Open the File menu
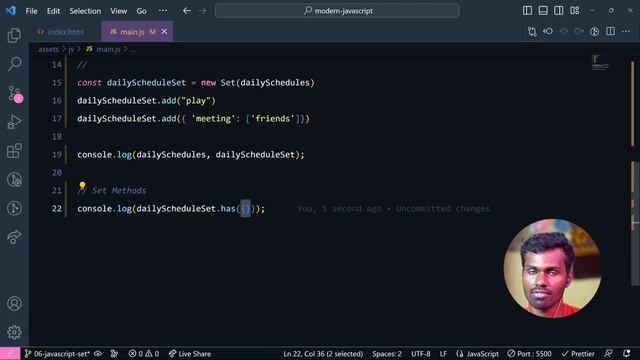 pyautogui.click(x=31, y=11)
